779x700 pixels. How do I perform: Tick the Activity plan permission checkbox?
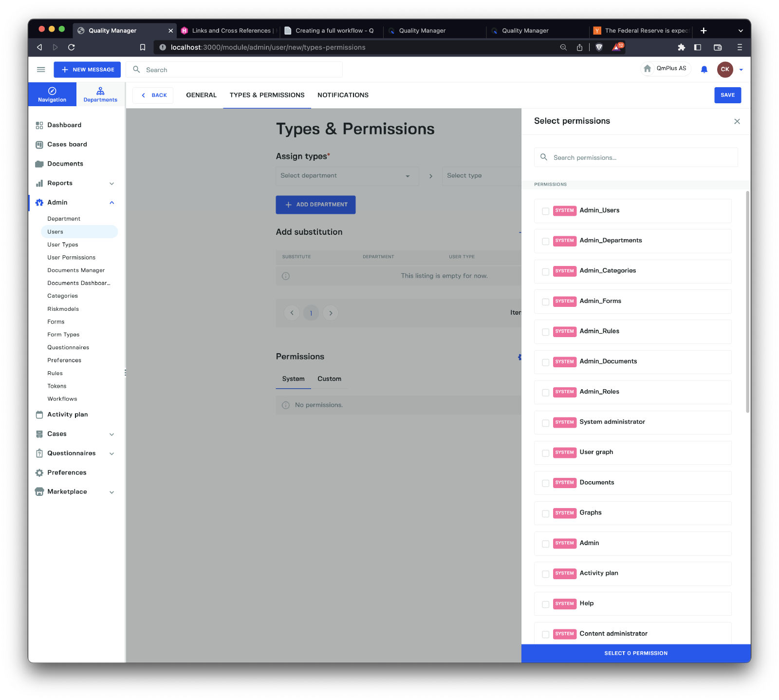tap(546, 574)
